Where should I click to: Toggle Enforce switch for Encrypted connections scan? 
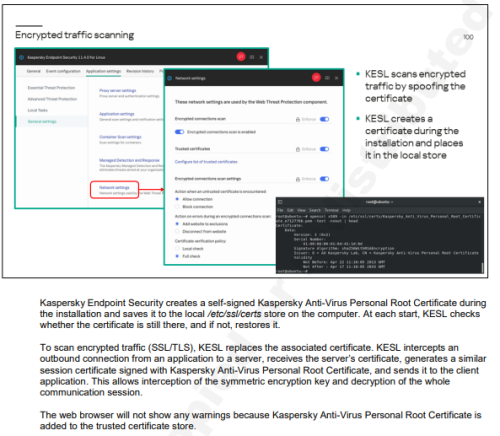click(x=324, y=119)
